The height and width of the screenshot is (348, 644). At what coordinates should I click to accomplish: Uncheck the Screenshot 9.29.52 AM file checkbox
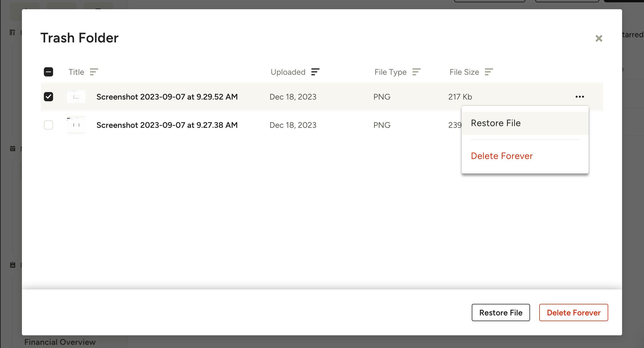48,97
